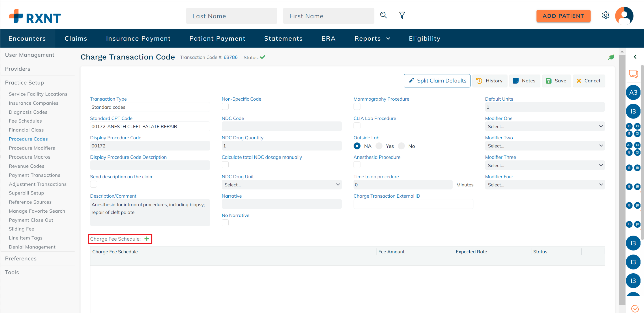Switch to the Claims tab
This screenshot has width=644, height=313.
point(76,38)
